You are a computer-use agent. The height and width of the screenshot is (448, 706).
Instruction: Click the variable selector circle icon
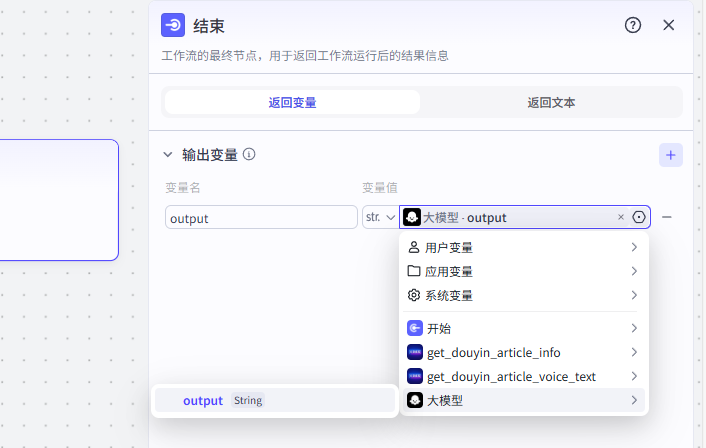(639, 217)
